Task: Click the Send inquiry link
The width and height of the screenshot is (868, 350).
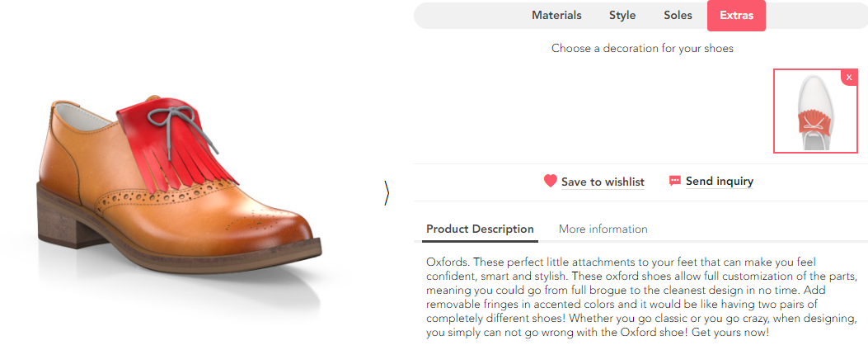Action: pyautogui.click(x=719, y=182)
